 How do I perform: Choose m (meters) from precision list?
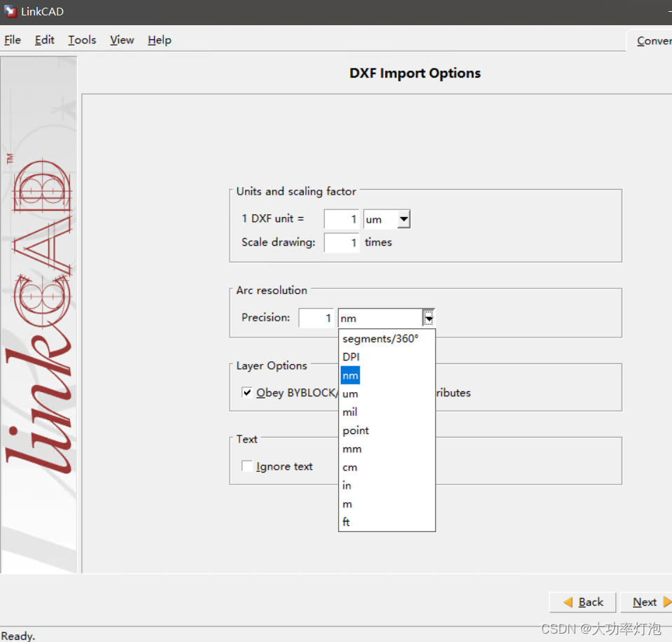click(386, 504)
